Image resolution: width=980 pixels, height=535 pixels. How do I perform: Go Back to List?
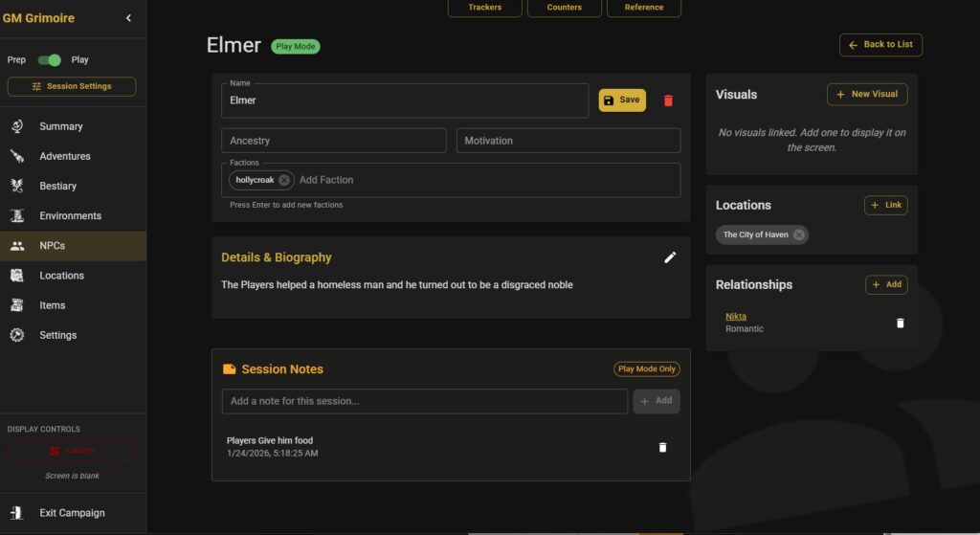pyautogui.click(x=880, y=45)
